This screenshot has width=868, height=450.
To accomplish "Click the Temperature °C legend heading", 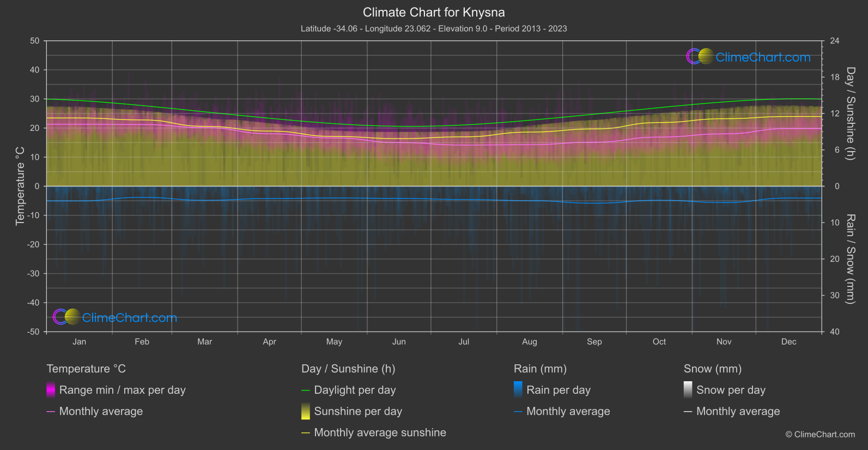I will click(86, 369).
